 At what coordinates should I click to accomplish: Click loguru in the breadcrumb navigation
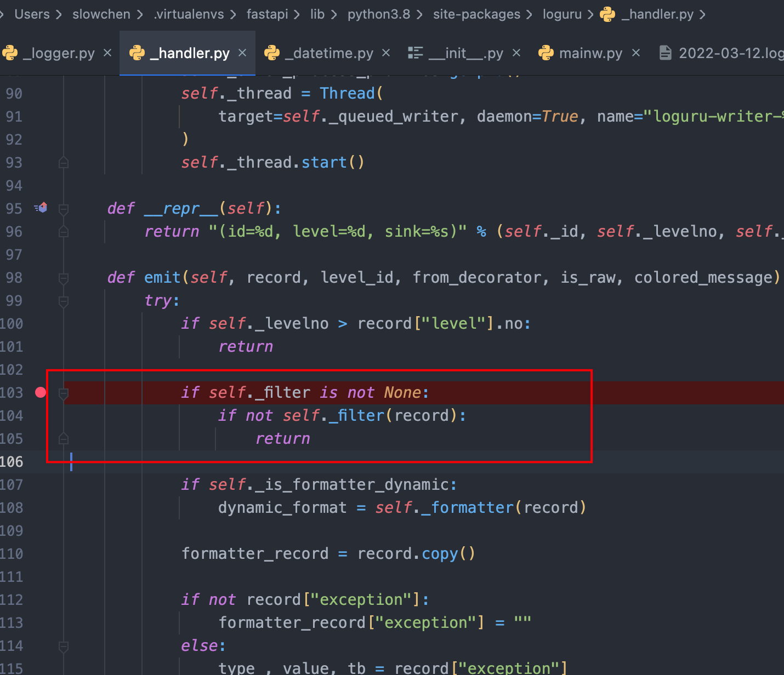pos(562,14)
